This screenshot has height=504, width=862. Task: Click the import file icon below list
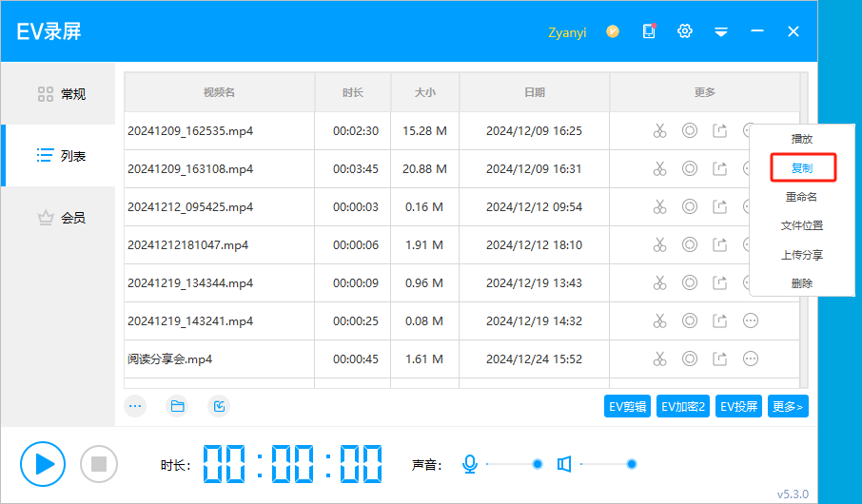pyautogui.click(x=219, y=406)
